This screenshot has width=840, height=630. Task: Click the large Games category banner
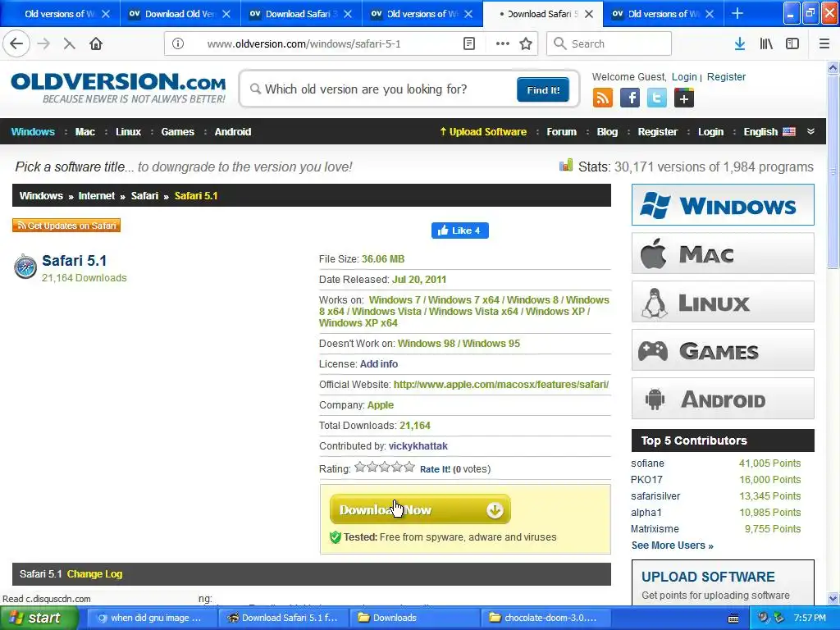tap(723, 350)
